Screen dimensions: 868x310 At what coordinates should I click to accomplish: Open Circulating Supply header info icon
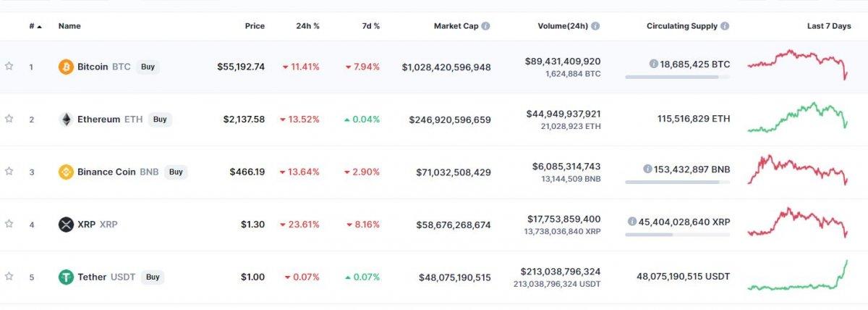click(725, 26)
